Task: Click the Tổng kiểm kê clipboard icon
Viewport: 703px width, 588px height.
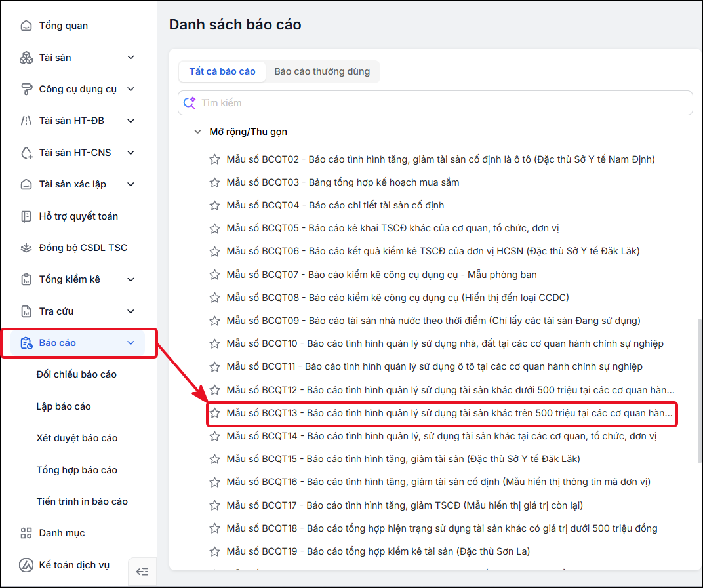Action: [26, 280]
